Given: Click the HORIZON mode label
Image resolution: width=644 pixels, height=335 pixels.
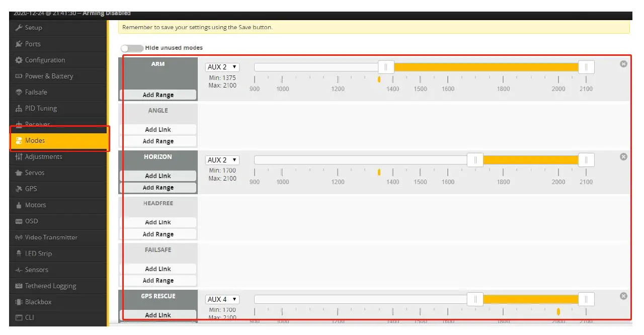Looking at the screenshot, I should [158, 157].
